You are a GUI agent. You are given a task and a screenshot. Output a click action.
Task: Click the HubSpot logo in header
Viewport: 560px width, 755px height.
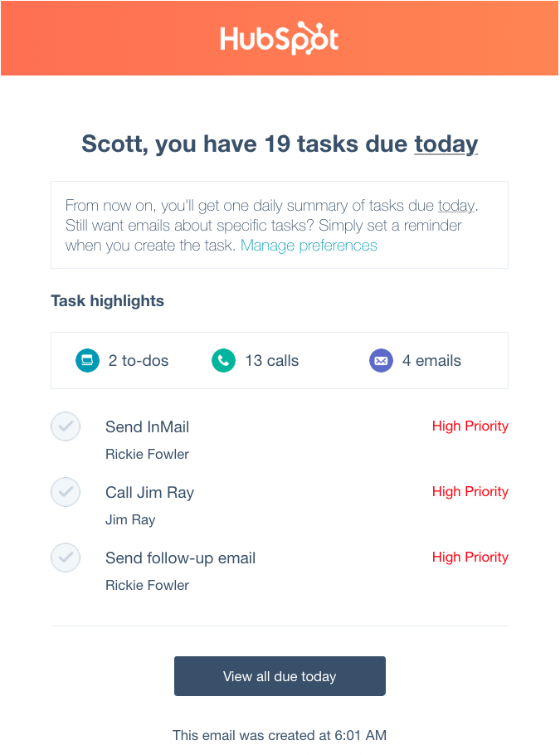pyautogui.click(x=280, y=39)
